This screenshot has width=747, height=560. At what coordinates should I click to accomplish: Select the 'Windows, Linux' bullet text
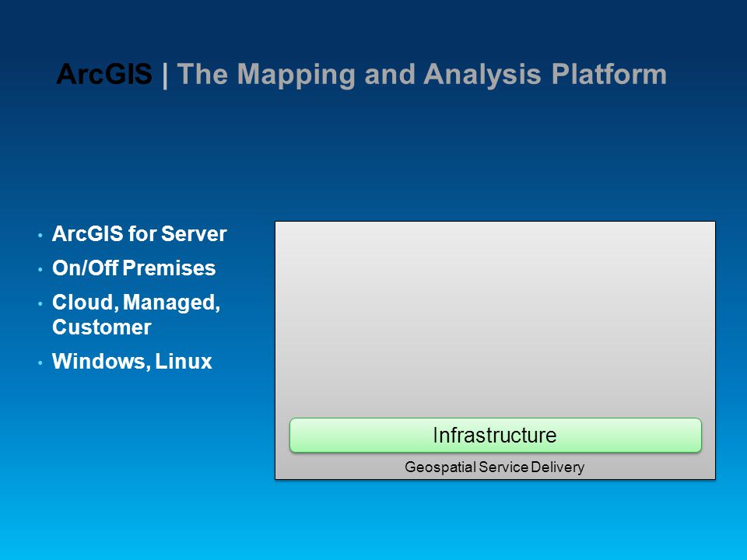(x=132, y=361)
